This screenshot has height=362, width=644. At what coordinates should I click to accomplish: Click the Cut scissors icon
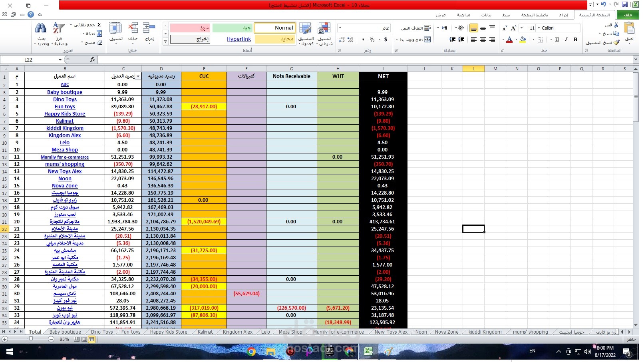pyautogui.click(x=616, y=25)
